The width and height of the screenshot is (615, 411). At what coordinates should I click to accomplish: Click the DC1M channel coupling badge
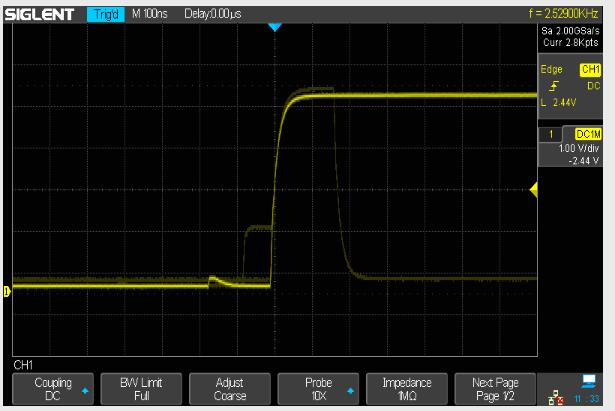coord(588,134)
